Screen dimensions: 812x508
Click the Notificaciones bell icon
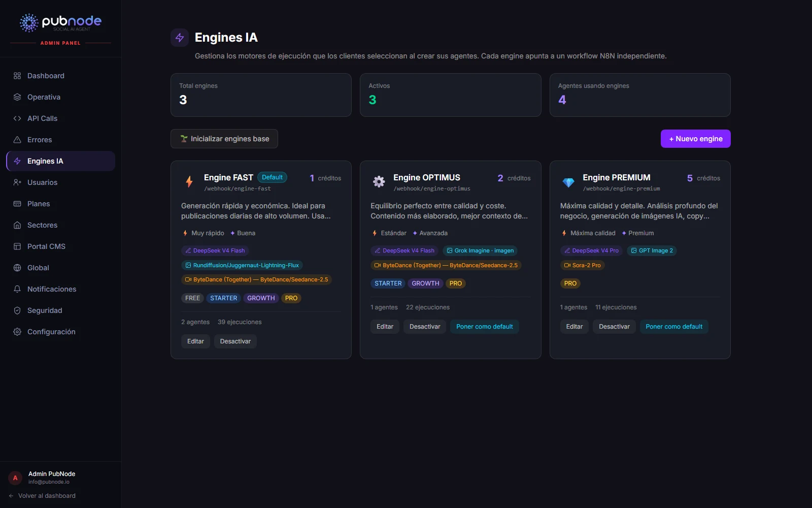pos(17,289)
